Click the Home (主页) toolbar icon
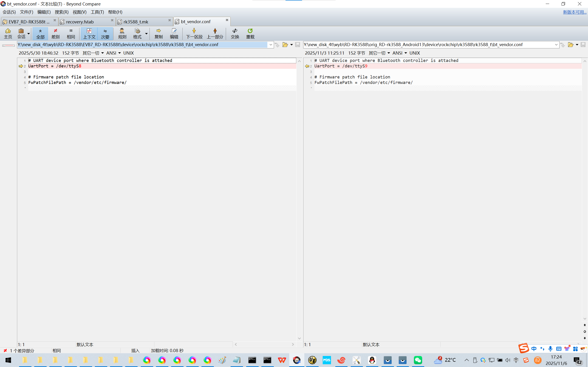Viewport: 588px width, 367px height. 8,33
